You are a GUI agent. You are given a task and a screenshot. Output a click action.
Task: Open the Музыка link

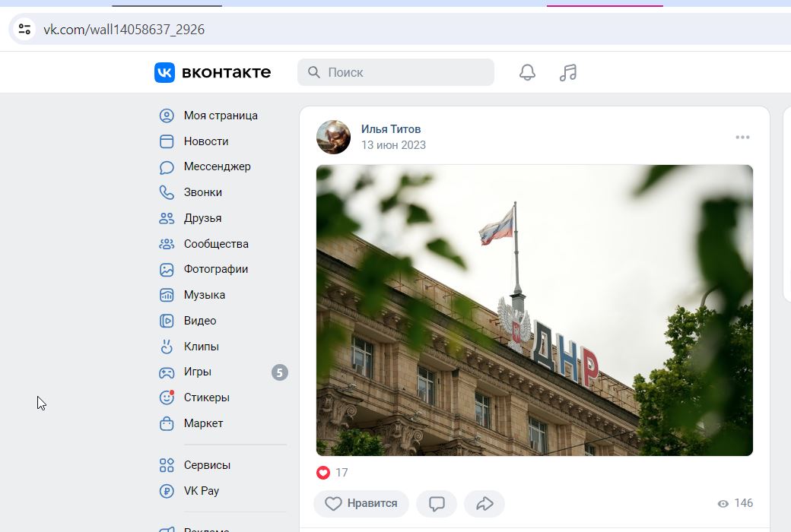205,295
